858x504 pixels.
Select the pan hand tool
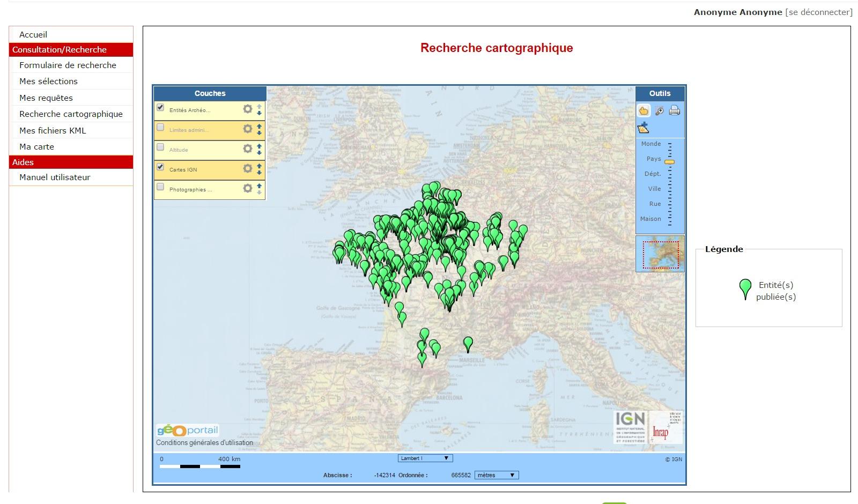(643, 111)
